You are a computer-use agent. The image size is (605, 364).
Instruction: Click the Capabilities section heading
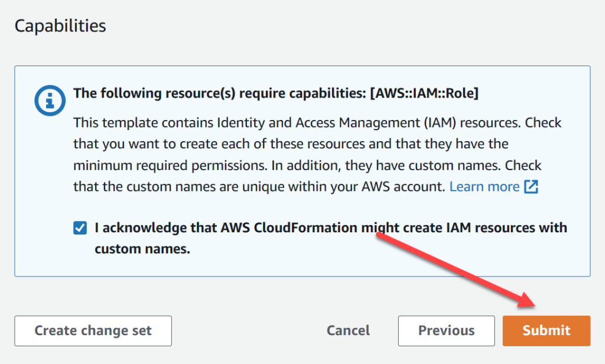(x=60, y=26)
